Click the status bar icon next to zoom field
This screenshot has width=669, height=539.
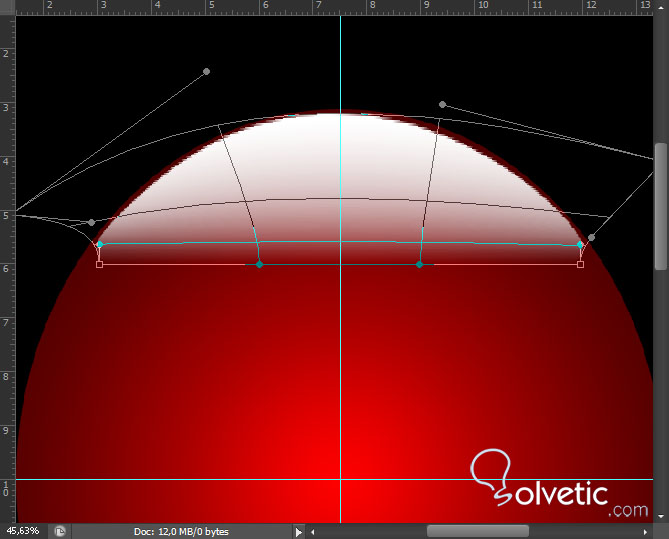tap(60, 531)
